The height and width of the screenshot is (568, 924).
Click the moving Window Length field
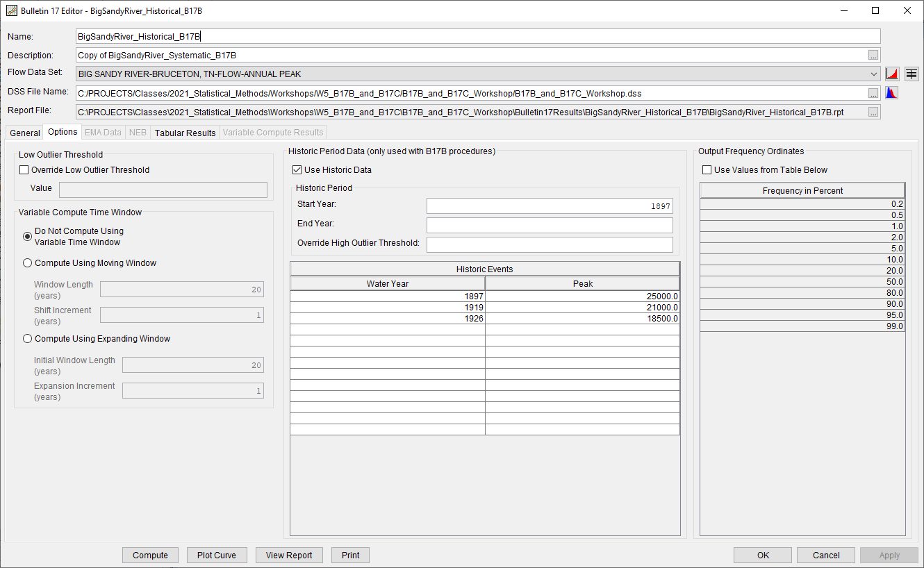click(x=182, y=290)
